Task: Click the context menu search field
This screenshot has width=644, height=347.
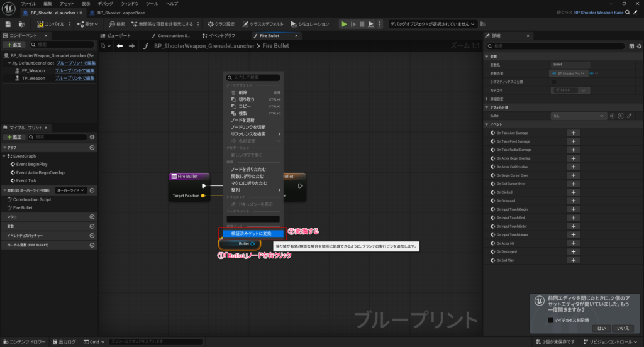Action: [x=253, y=77]
